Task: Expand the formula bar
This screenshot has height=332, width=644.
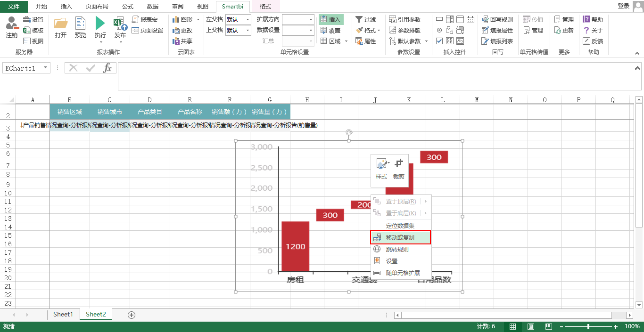Action: pos(638,68)
